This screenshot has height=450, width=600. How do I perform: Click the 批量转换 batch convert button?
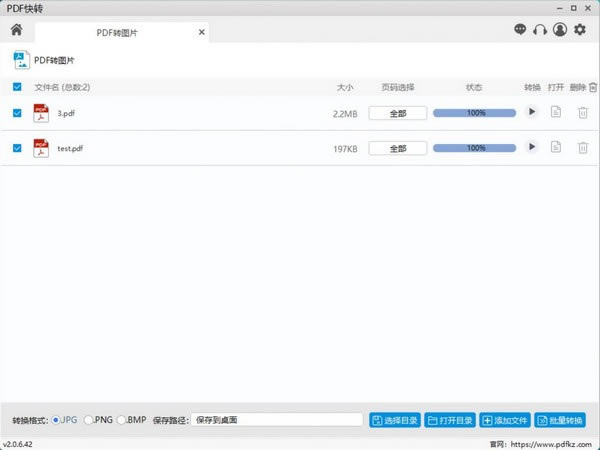tap(560, 420)
